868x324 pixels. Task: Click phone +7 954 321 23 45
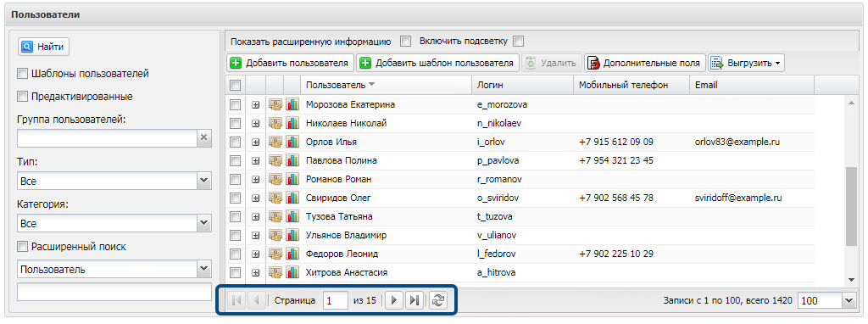pyautogui.click(x=617, y=160)
